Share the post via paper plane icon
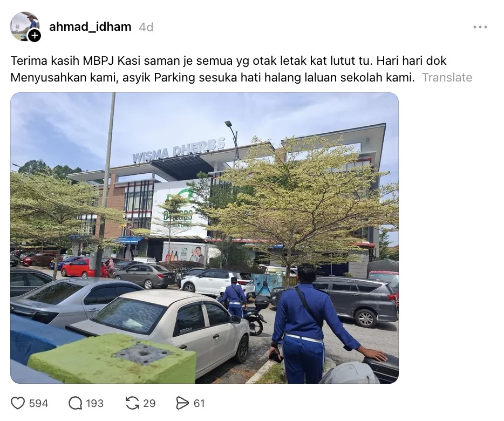This screenshot has height=421, width=504. click(182, 403)
